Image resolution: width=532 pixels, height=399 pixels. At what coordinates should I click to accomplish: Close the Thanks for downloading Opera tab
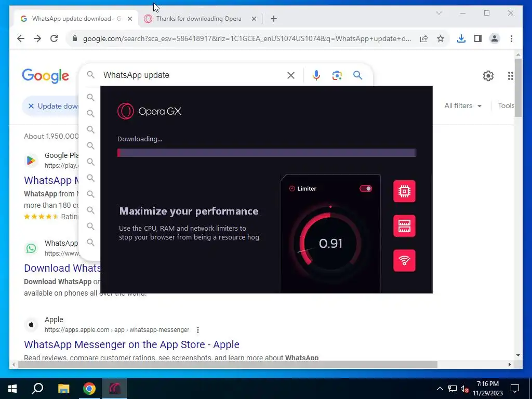(254, 19)
